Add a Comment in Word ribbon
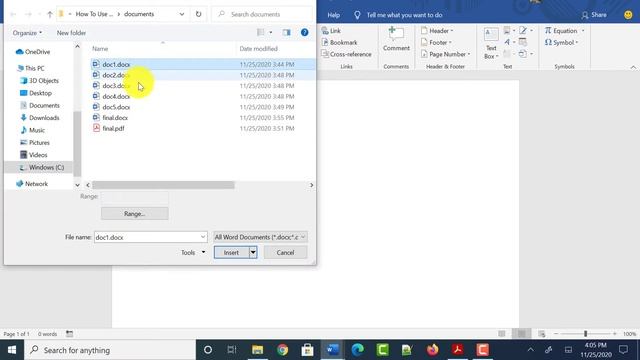The height and width of the screenshot is (360, 640). point(396,39)
